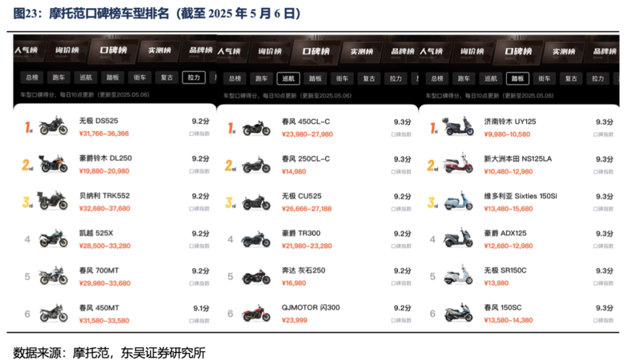Click price ¥12,680–12,980 of 豪爵 ADX125
Image resolution: width=627 pixels, height=364 pixels.
508,246
